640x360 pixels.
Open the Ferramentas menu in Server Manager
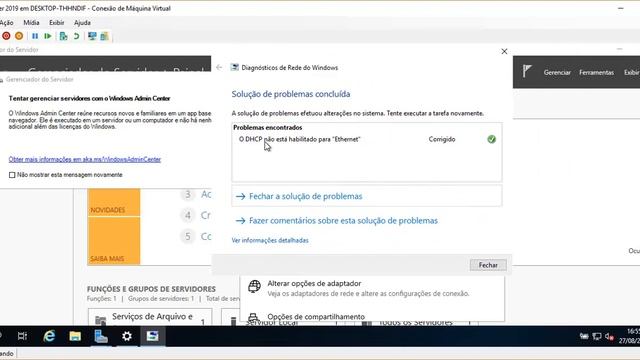[596, 72]
